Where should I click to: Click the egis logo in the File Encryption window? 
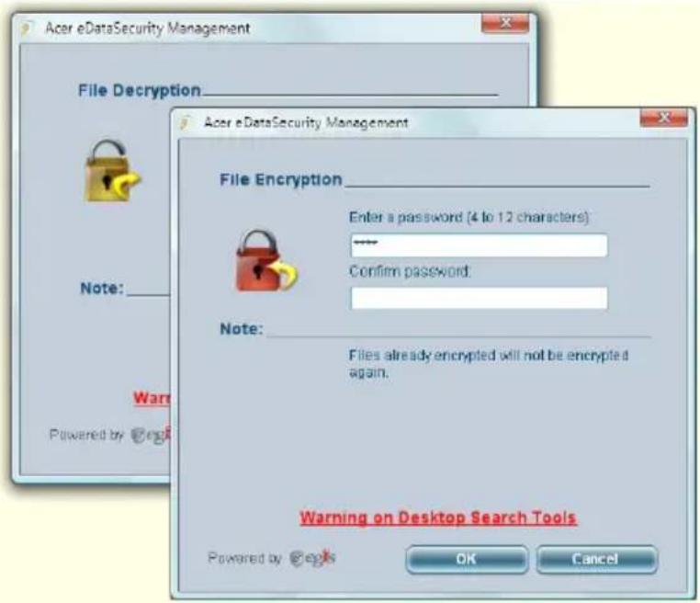(x=312, y=557)
